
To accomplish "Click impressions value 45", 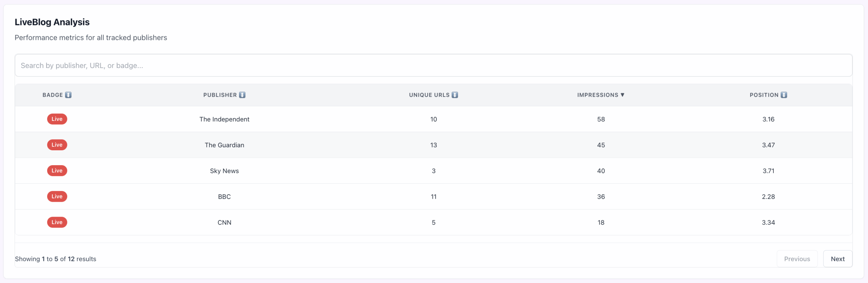I will point(601,145).
